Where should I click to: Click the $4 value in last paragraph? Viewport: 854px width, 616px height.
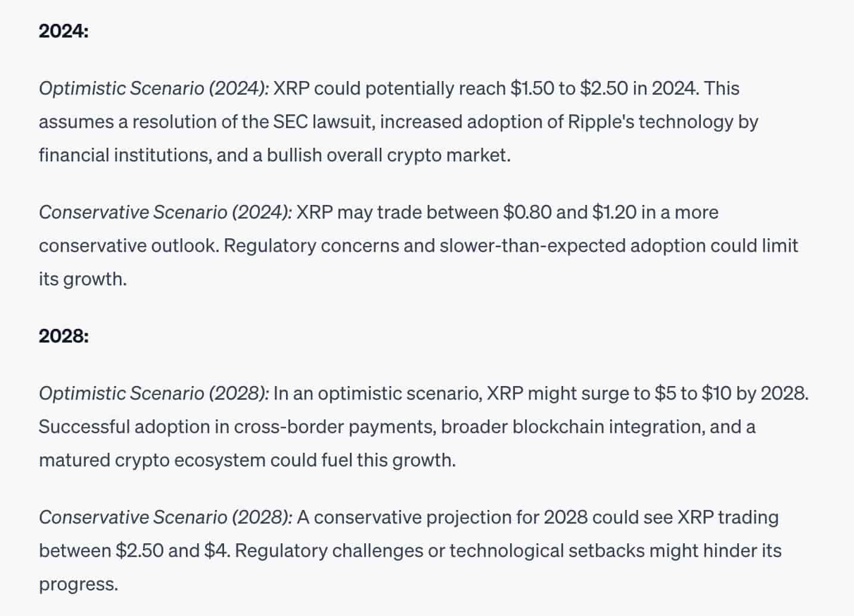click(x=216, y=551)
